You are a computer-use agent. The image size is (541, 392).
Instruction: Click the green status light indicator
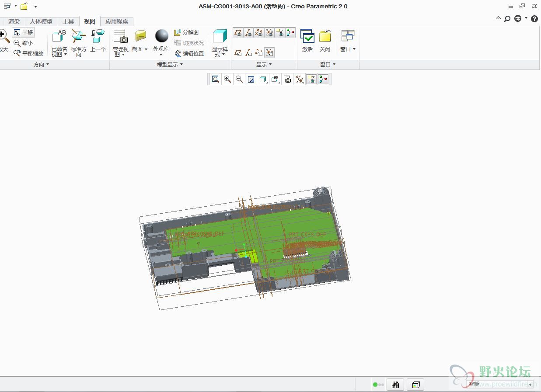click(375, 385)
